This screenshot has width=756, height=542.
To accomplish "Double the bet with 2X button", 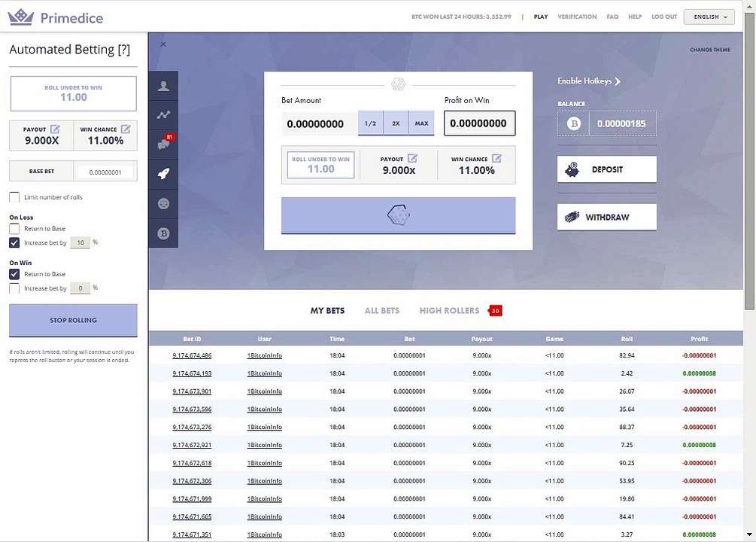I will click(x=396, y=123).
